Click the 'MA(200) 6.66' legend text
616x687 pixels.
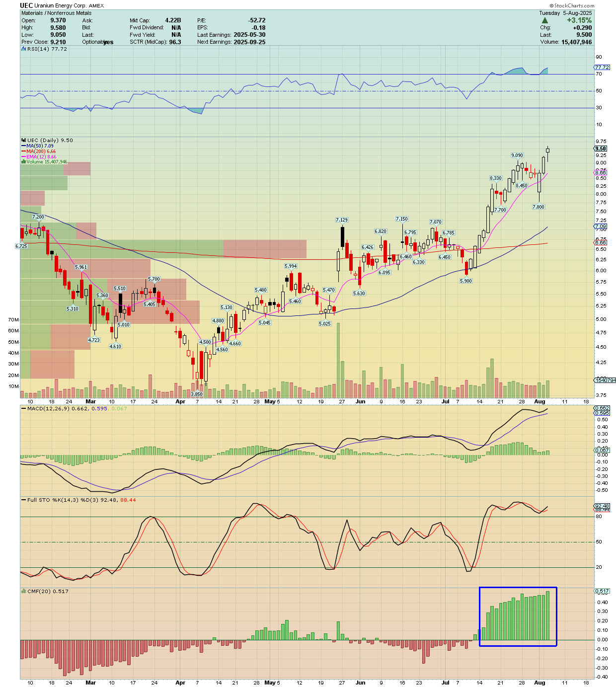click(x=41, y=151)
